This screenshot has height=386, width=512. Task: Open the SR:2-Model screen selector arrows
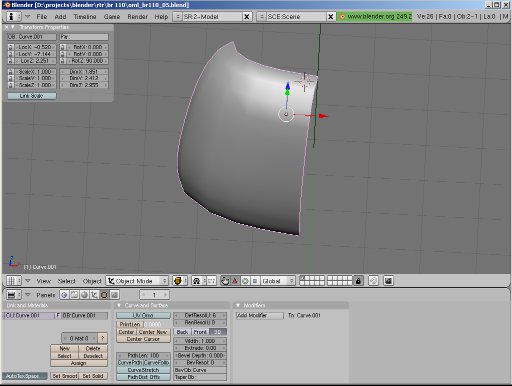(x=177, y=16)
